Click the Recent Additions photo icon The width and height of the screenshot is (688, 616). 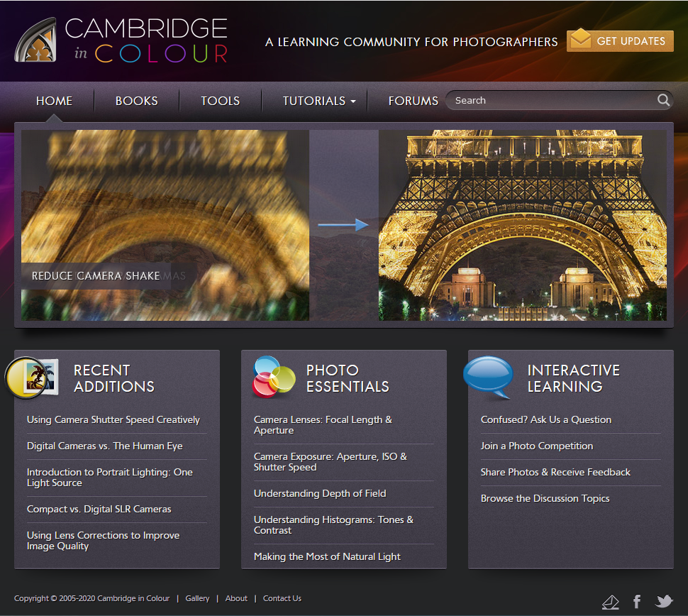pos(31,378)
